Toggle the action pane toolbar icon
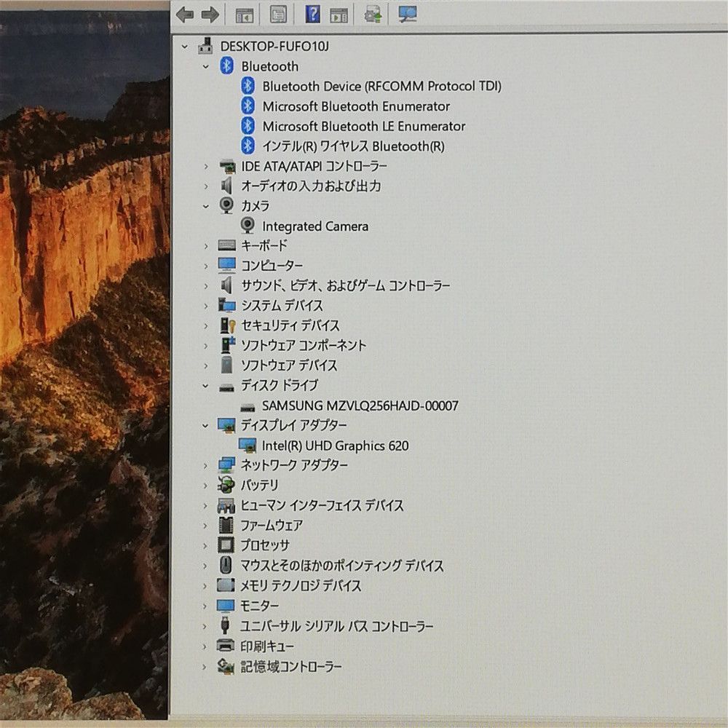Screen dimensions: 728x728 pos(339,15)
